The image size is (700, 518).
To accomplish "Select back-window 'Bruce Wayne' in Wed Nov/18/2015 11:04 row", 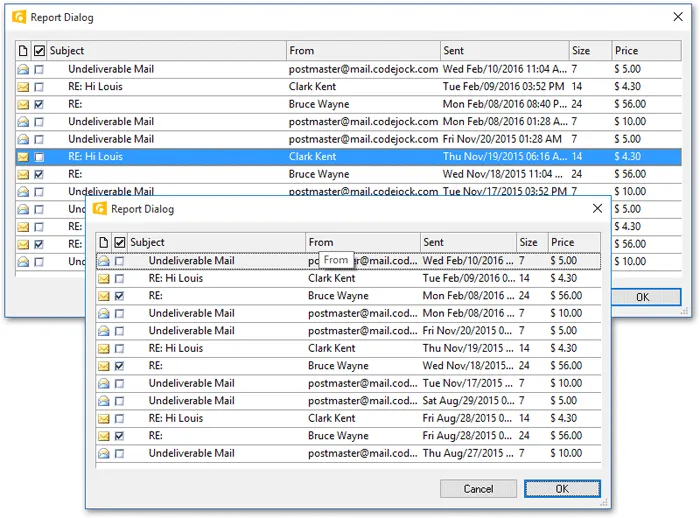I will [319, 175].
